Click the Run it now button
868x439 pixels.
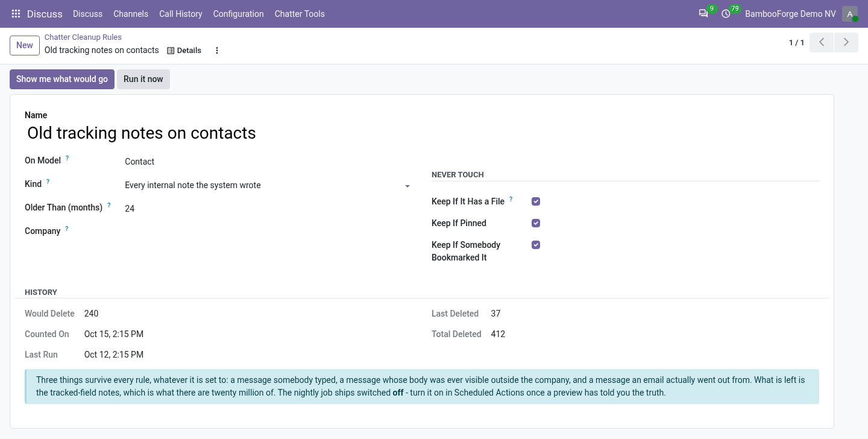coord(143,79)
